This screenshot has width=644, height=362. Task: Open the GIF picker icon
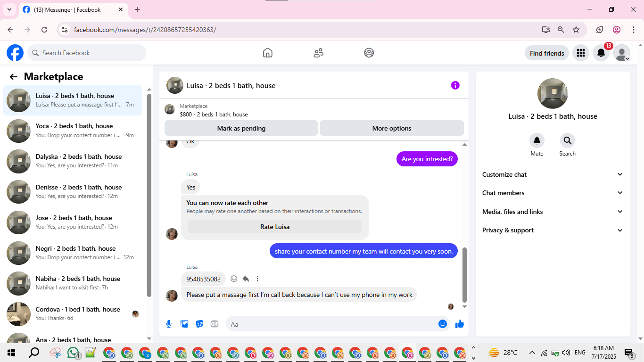coord(215,324)
